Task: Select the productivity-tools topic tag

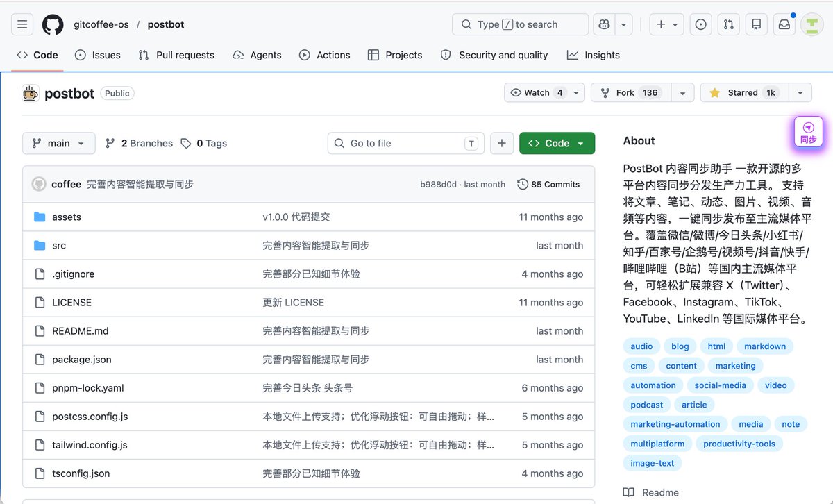Action: [739, 444]
